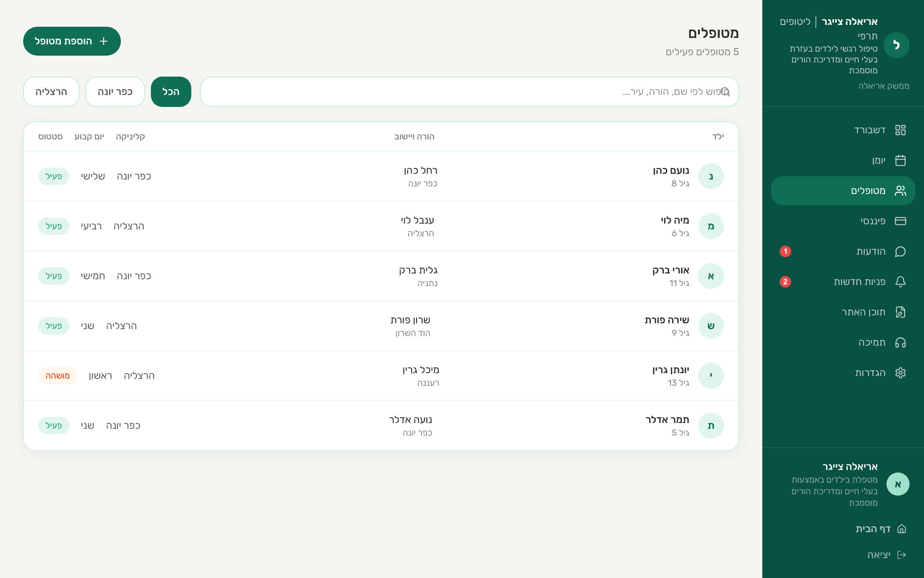This screenshot has height=578, width=924.
Task: Open the הגדרות gear icon
Action: 900,373
